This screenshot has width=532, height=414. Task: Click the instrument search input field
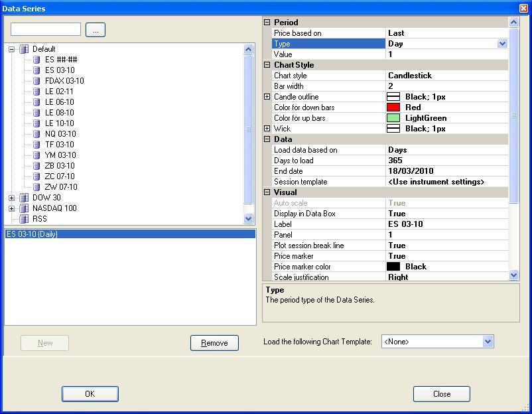click(46, 29)
